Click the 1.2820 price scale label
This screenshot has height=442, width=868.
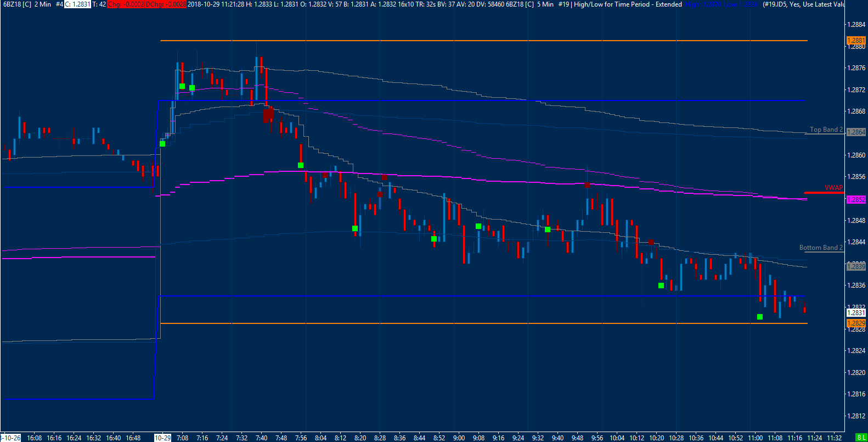(856, 373)
